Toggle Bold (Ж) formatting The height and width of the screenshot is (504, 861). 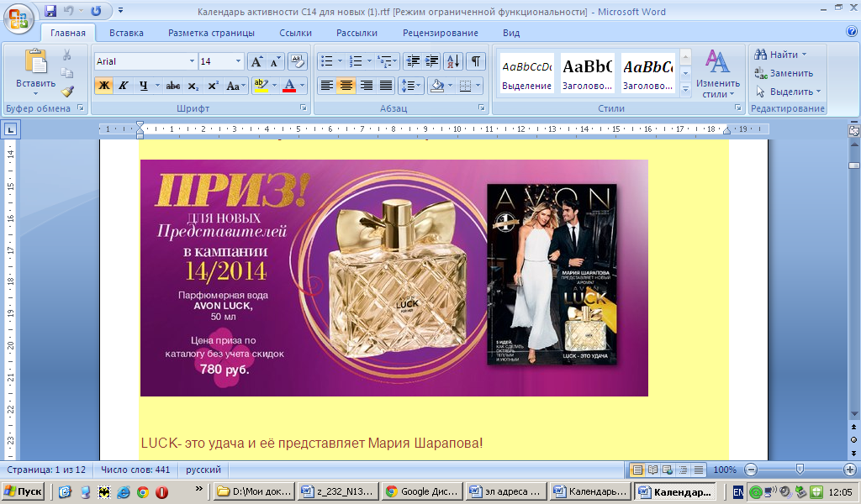point(103,86)
